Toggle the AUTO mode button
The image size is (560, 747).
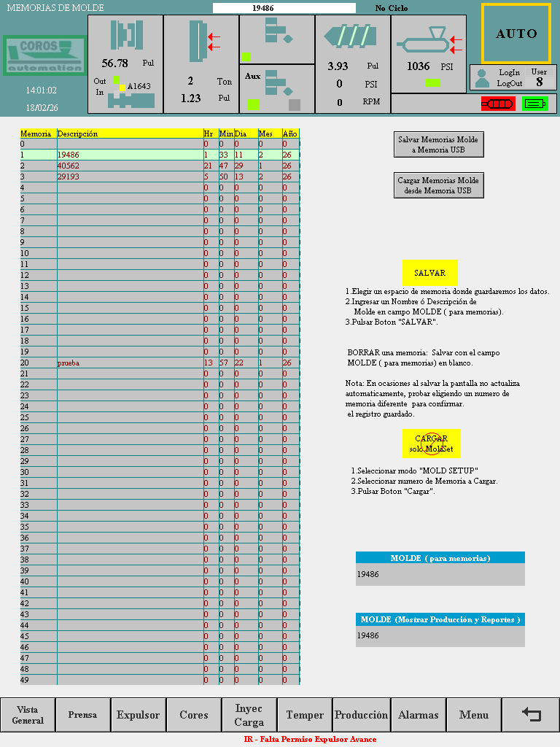point(516,34)
